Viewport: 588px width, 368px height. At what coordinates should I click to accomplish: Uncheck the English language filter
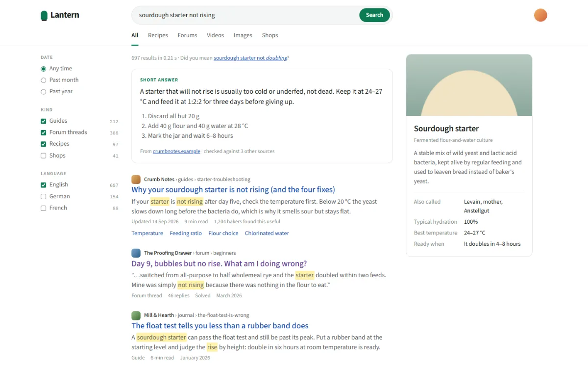pyautogui.click(x=44, y=185)
